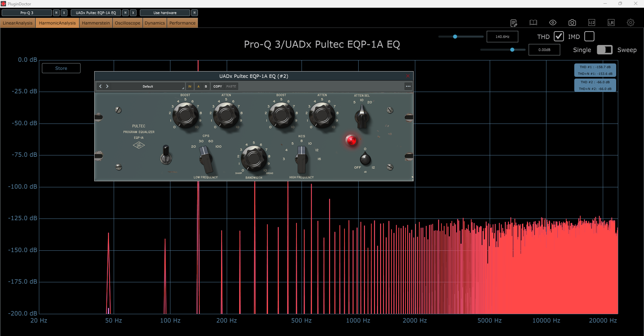Toggle the Single/Sweep switch
The image size is (644, 336).
[x=605, y=50]
